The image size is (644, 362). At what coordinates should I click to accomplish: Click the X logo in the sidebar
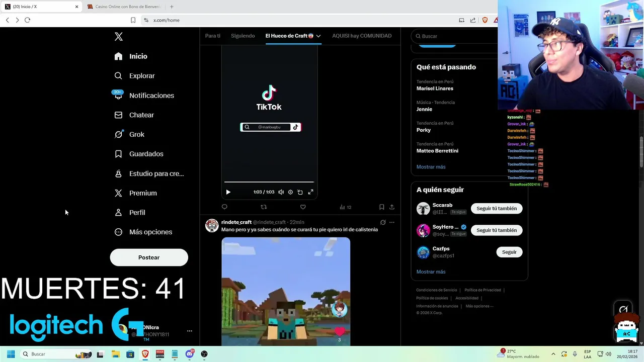point(119,37)
